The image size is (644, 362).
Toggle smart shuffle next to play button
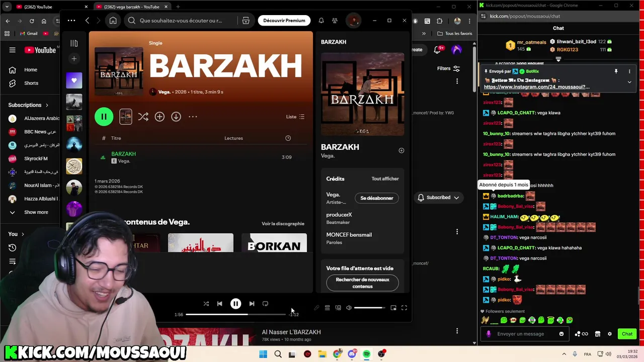(143, 117)
